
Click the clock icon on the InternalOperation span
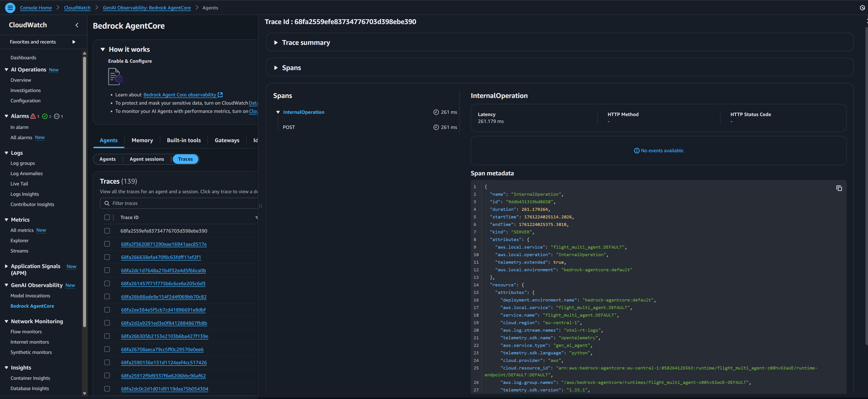click(x=436, y=112)
